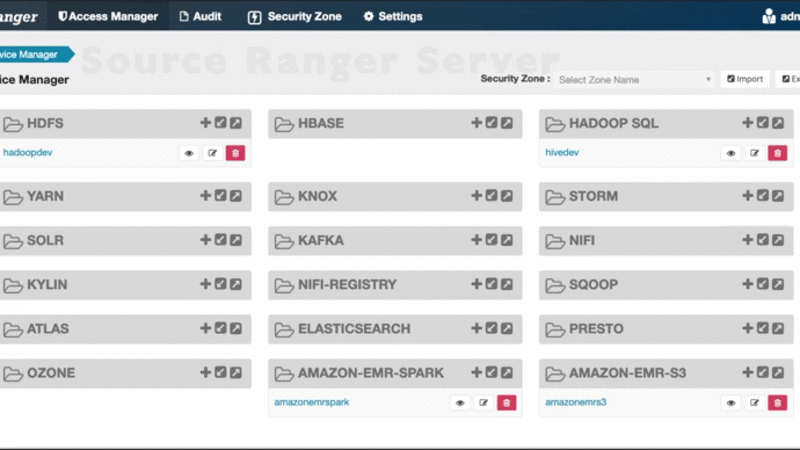Image resolution: width=800 pixels, height=450 pixels.
Task: Export OZONE service policies
Action: point(236,372)
